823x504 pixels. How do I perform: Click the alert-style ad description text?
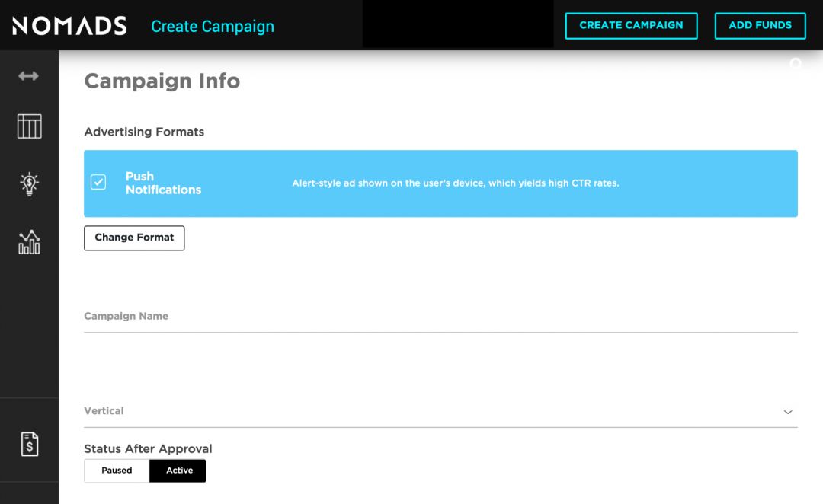tap(455, 183)
